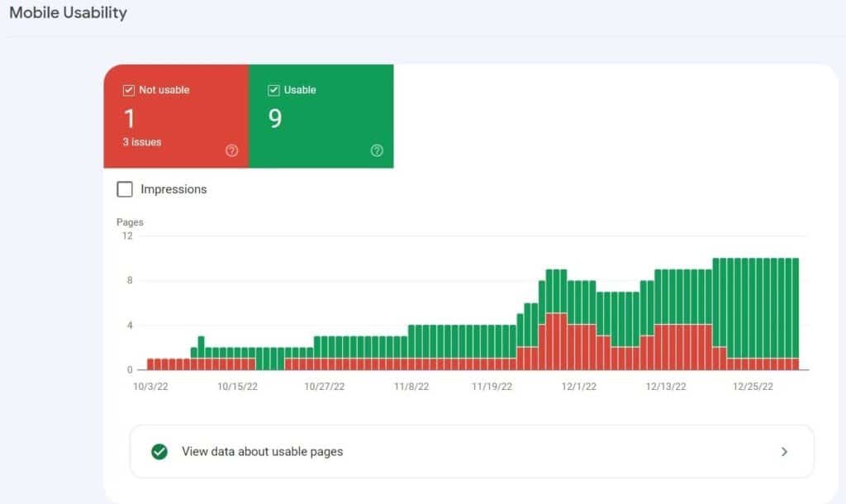The image size is (846, 504).
Task: Click the 12/25/22 date label
Action: point(753,387)
